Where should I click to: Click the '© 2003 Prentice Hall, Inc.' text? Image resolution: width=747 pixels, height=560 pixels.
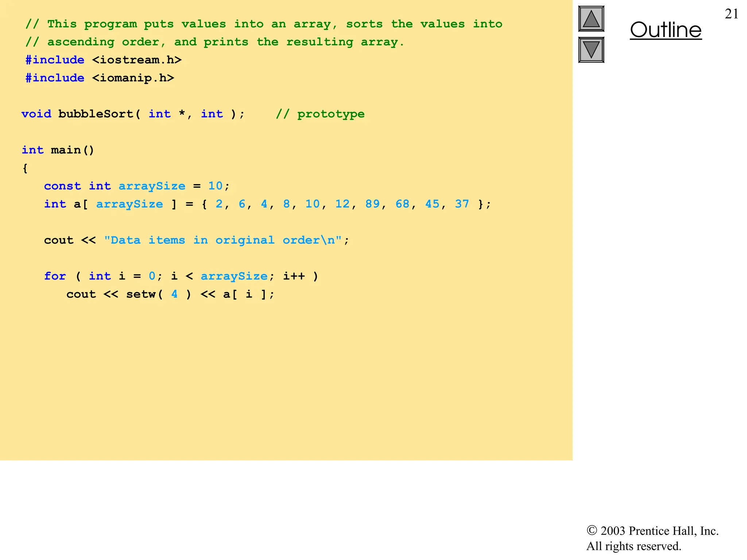[x=652, y=531]
